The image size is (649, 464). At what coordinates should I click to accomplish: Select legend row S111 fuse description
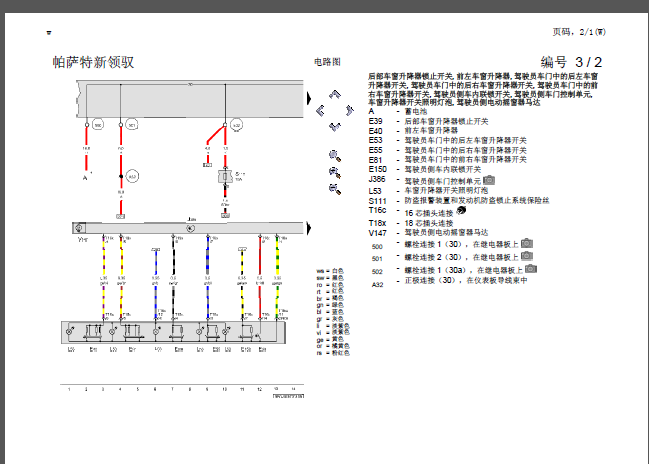(x=459, y=201)
